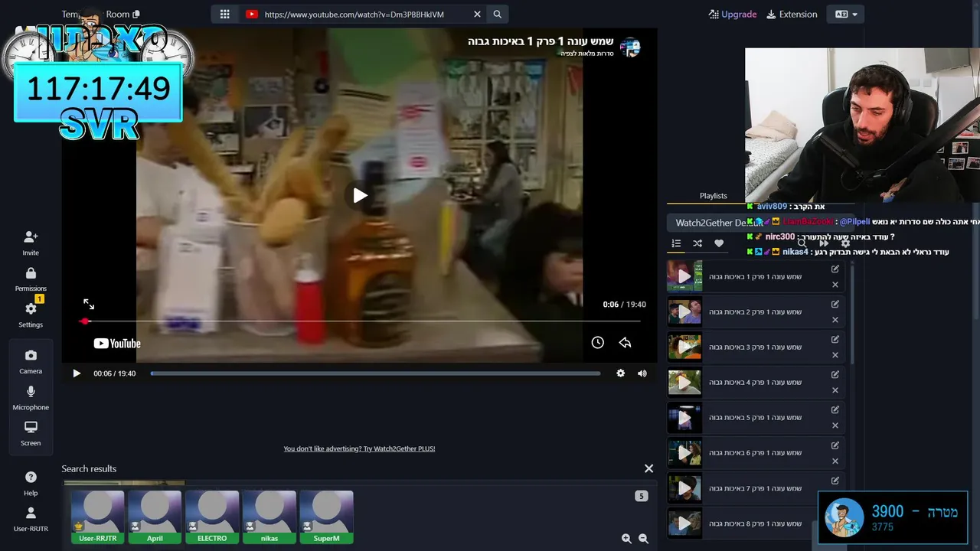The image size is (980, 551).
Task: Toggle Screen sharing
Action: tap(31, 433)
